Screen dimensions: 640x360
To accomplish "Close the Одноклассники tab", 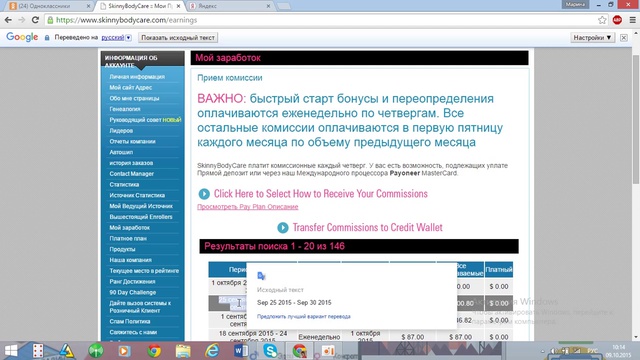I will click(x=88, y=6).
